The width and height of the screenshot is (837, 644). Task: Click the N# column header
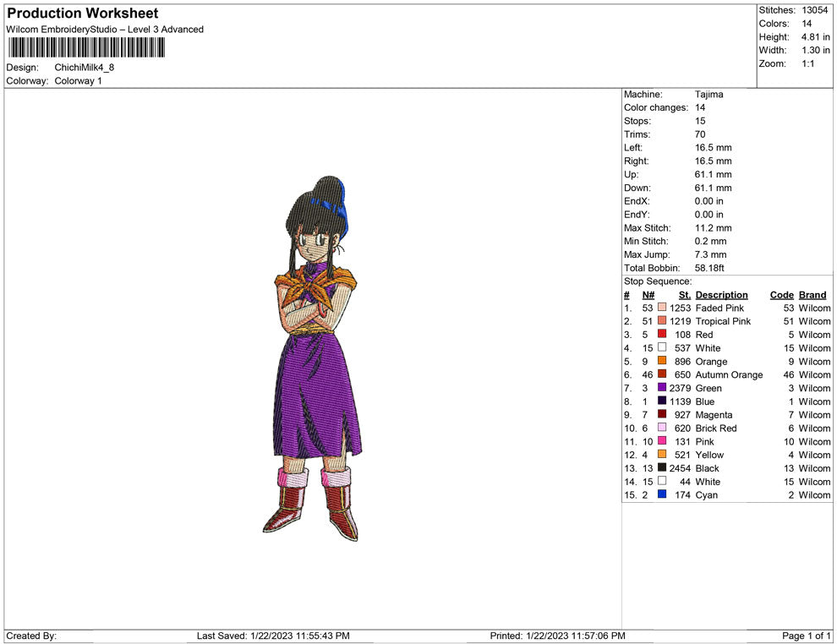(648, 295)
